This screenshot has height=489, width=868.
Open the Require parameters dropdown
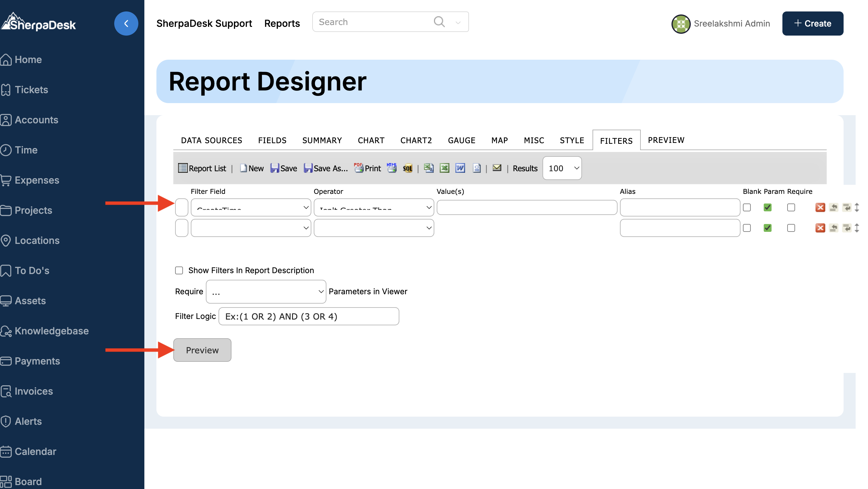point(266,292)
